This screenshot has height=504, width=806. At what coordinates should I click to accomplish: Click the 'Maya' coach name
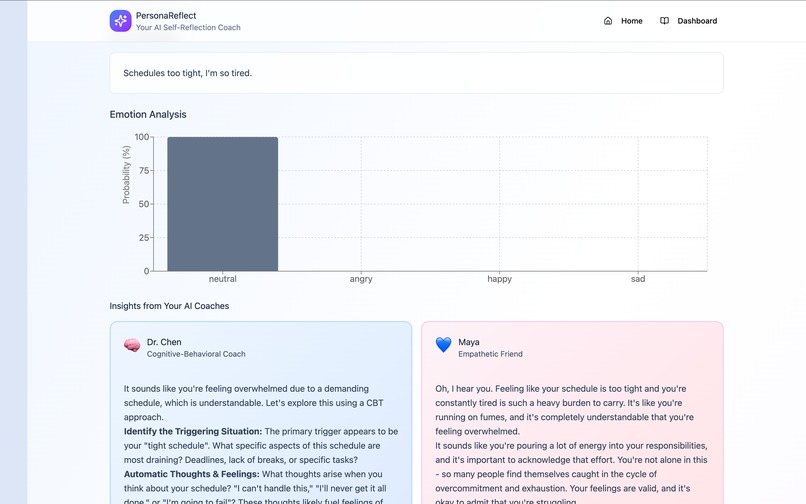click(469, 342)
